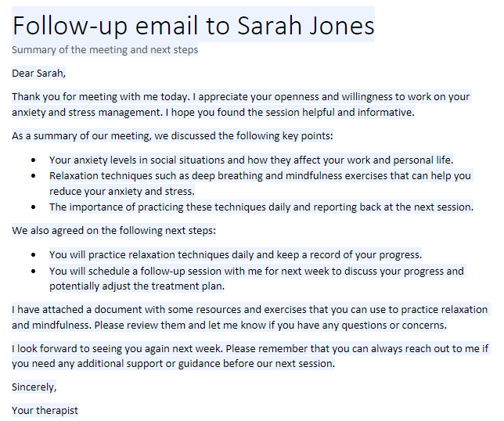
Task: Click the paragraph "I have attached a document"
Action: click(251, 317)
